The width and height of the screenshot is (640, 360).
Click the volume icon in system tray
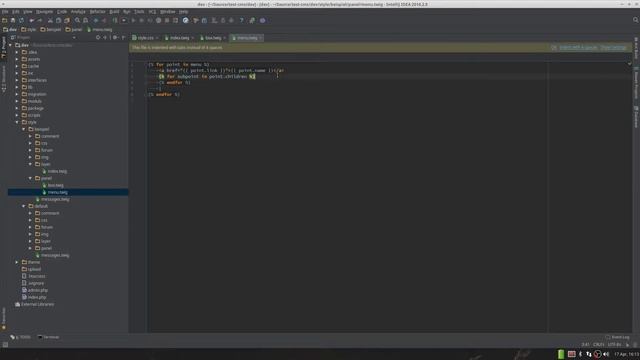[x=606, y=354]
